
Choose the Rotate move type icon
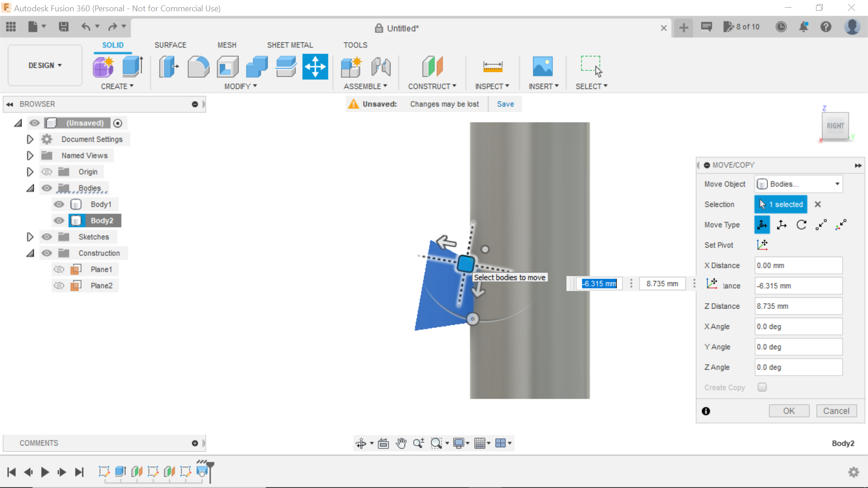802,225
